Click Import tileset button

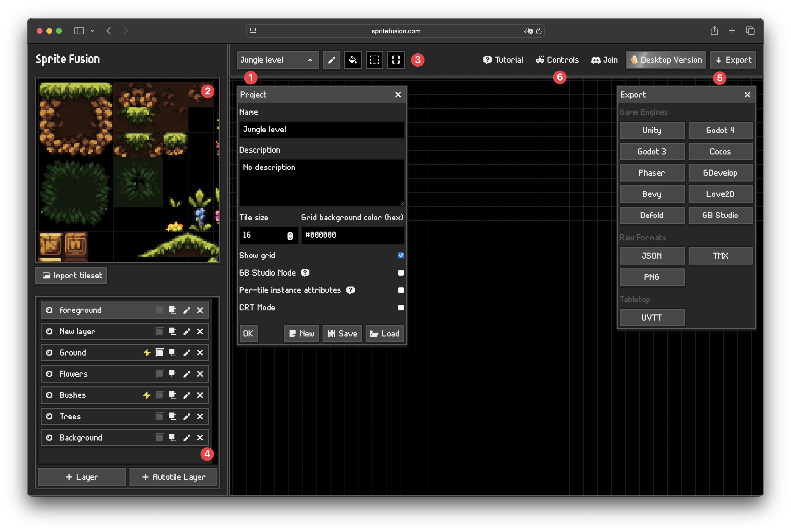click(71, 275)
